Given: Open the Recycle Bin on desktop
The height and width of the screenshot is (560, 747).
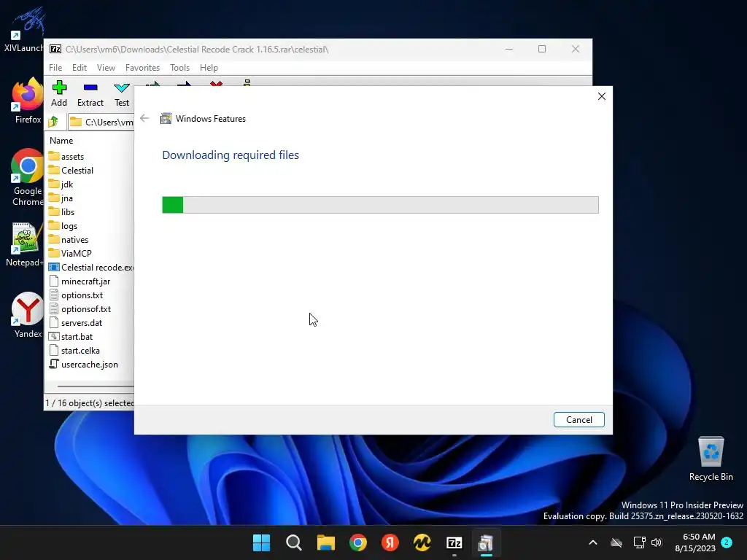Looking at the screenshot, I should click(711, 459).
